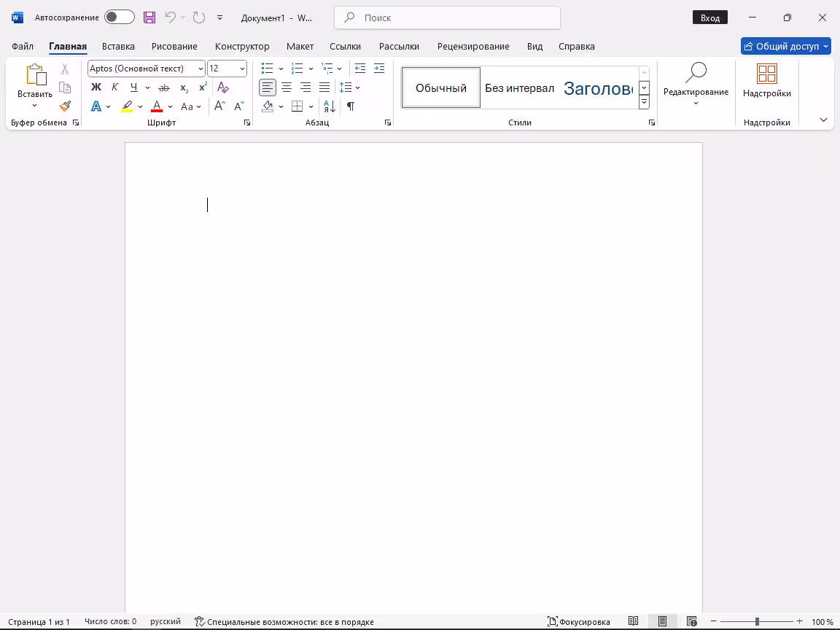Click the Format Painter brush icon

tap(65, 106)
